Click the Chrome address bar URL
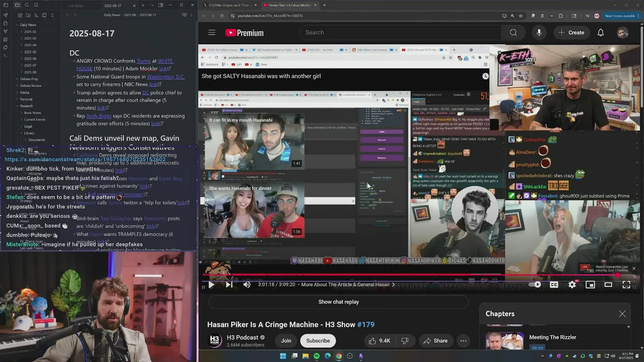The width and height of the screenshot is (644, 362). coord(270,16)
